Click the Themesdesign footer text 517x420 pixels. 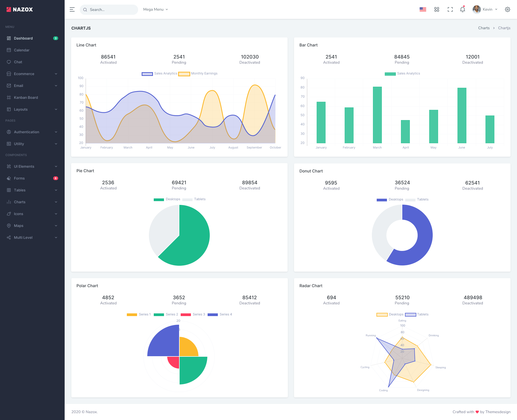(498, 412)
